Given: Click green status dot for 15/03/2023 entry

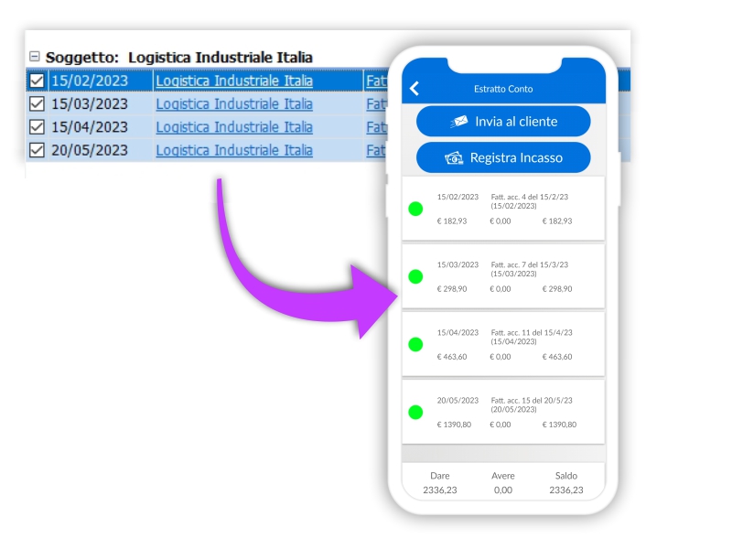Looking at the screenshot, I should pyautogui.click(x=415, y=276).
